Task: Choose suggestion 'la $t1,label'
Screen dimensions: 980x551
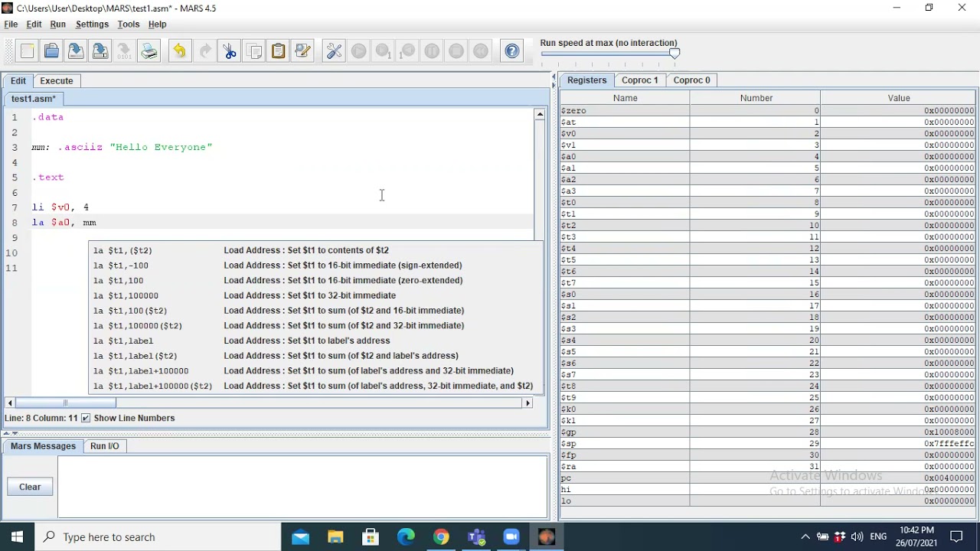Action: click(x=314, y=341)
